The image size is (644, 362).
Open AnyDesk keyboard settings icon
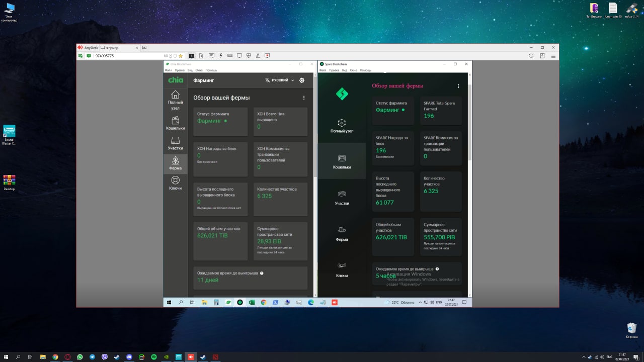[x=230, y=55]
